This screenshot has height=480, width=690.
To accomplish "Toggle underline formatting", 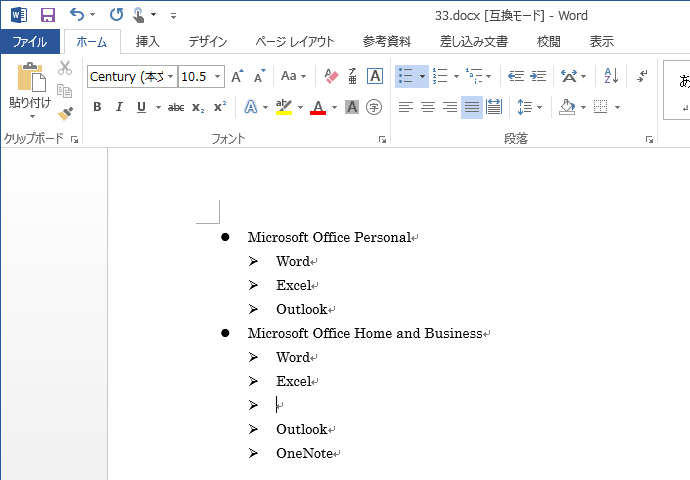I will point(141,107).
